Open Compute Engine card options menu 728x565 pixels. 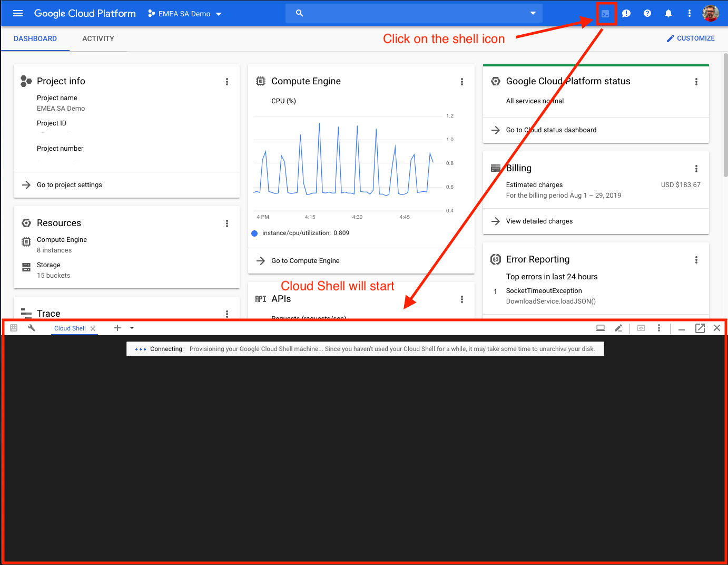coord(462,82)
